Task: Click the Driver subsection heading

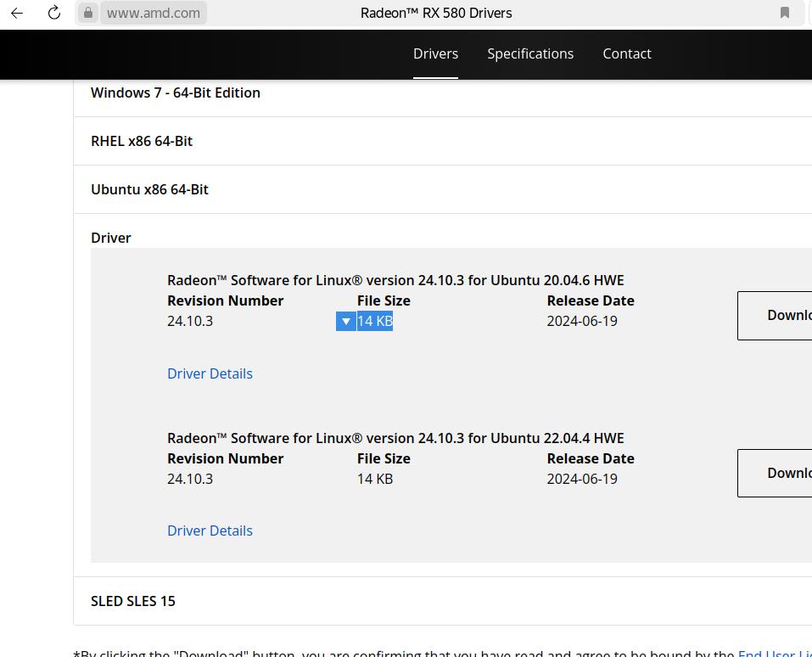Action: [111, 238]
